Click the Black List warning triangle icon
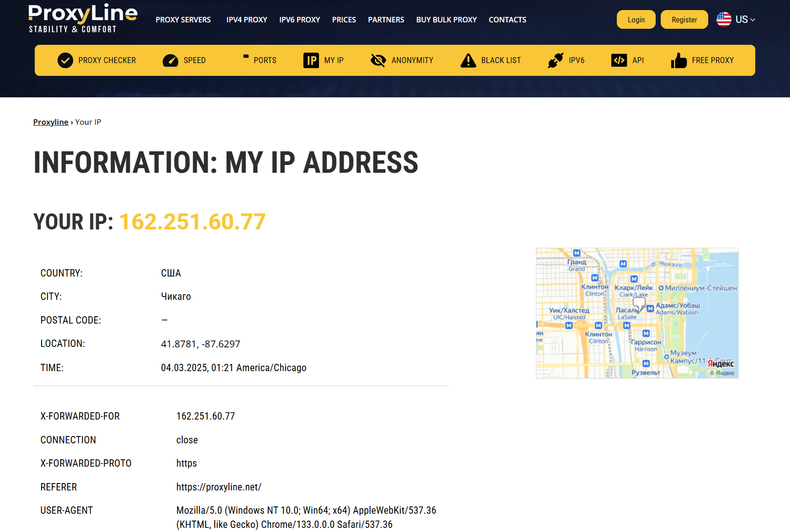Image resolution: width=790 pixels, height=532 pixels. pos(468,60)
